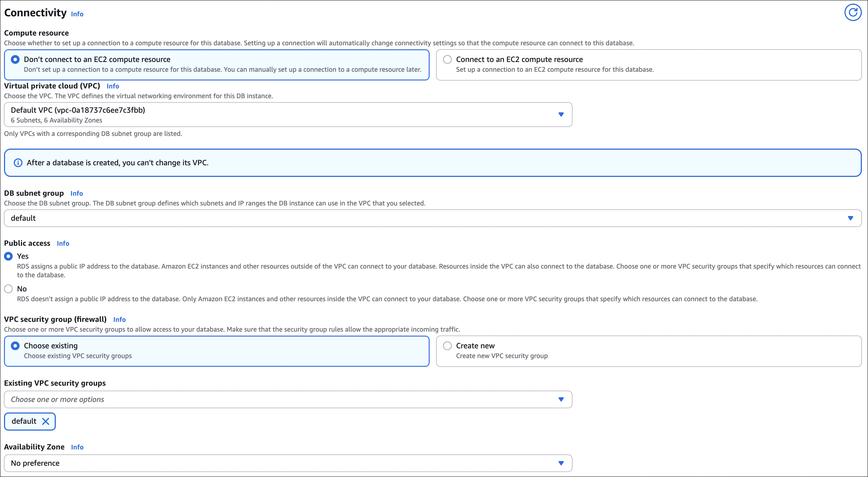Image resolution: width=868 pixels, height=477 pixels.
Task: Open Public access Info link
Action: pos(63,244)
